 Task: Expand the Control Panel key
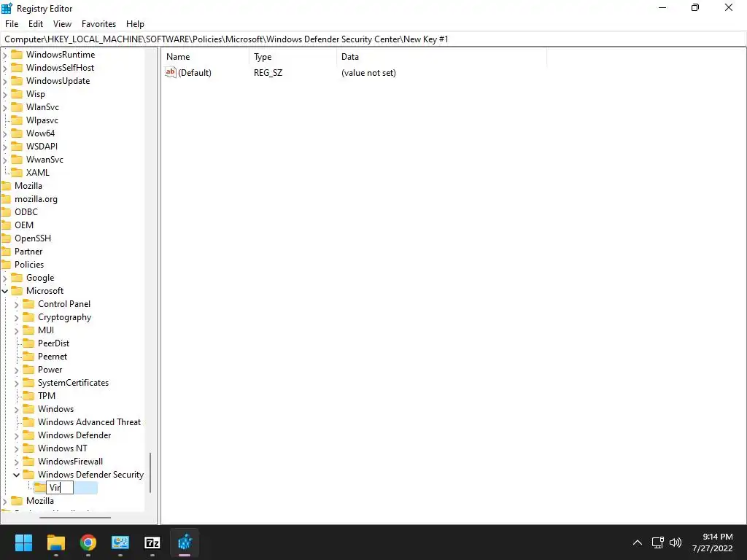click(17, 304)
